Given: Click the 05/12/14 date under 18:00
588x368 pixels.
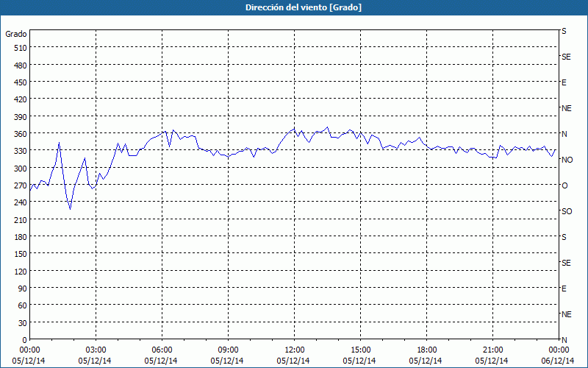Looking at the screenshot, I should tap(426, 361).
